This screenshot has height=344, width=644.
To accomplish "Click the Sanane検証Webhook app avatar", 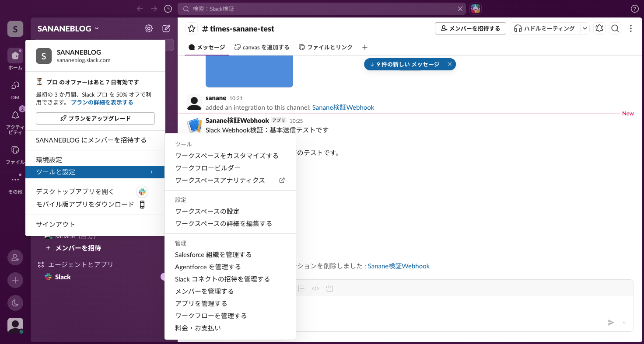I will (194, 126).
